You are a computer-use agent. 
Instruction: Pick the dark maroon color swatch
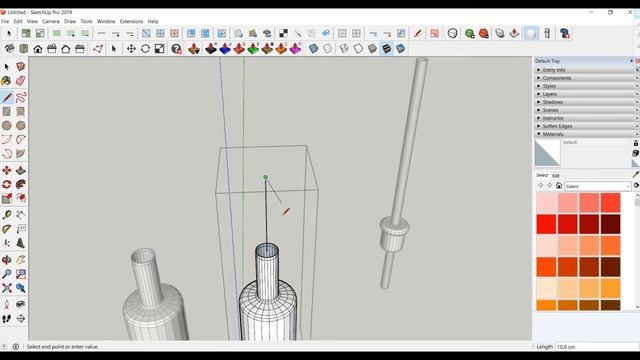pyautogui.click(x=610, y=224)
